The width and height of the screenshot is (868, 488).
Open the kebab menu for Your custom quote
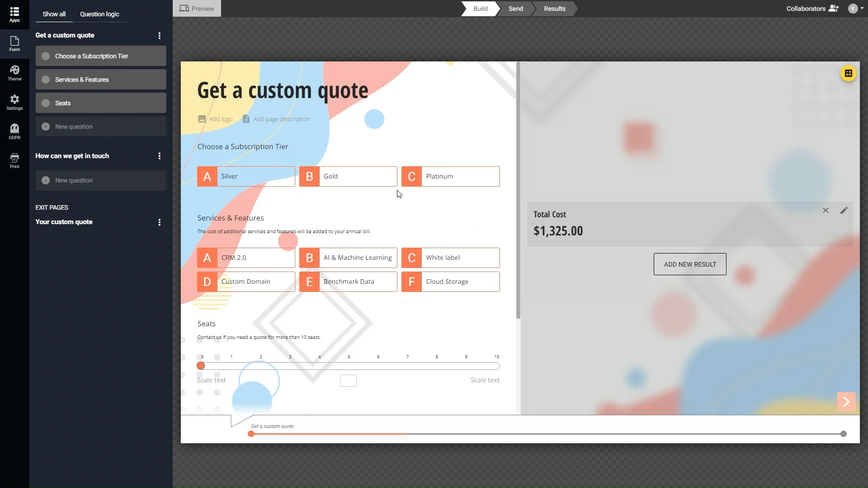pyautogui.click(x=159, y=222)
